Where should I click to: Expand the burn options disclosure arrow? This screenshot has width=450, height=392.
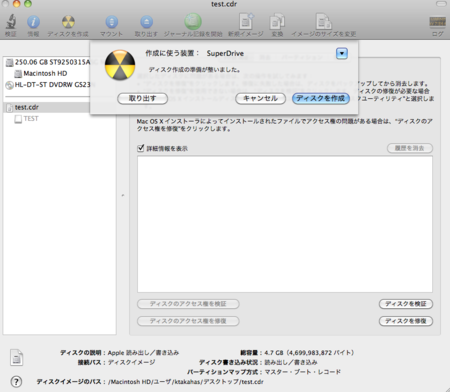342,53
